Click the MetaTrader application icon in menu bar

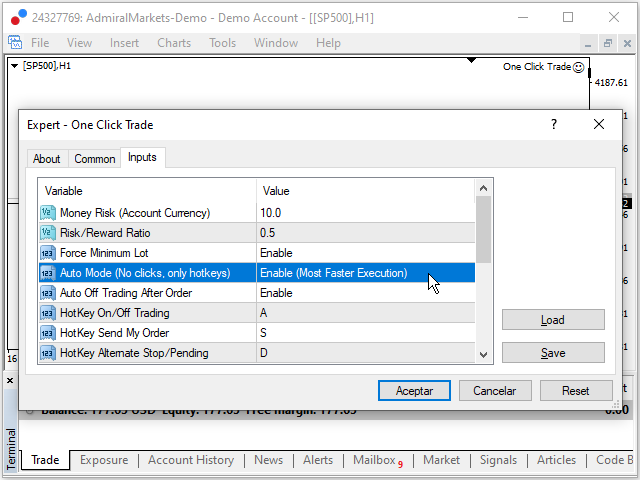point(16,43)
